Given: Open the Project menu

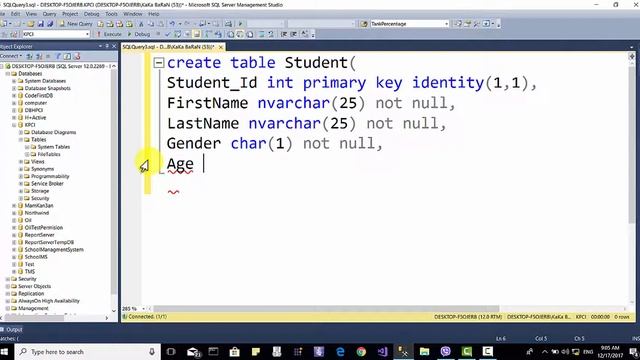Looking at the screenshot, I should point(70,14).
